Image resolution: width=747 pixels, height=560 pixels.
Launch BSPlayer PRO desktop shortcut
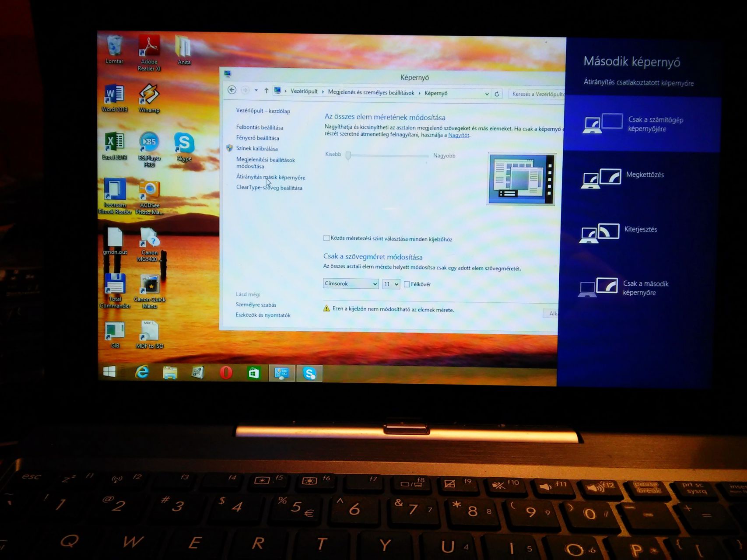point(149,149)
